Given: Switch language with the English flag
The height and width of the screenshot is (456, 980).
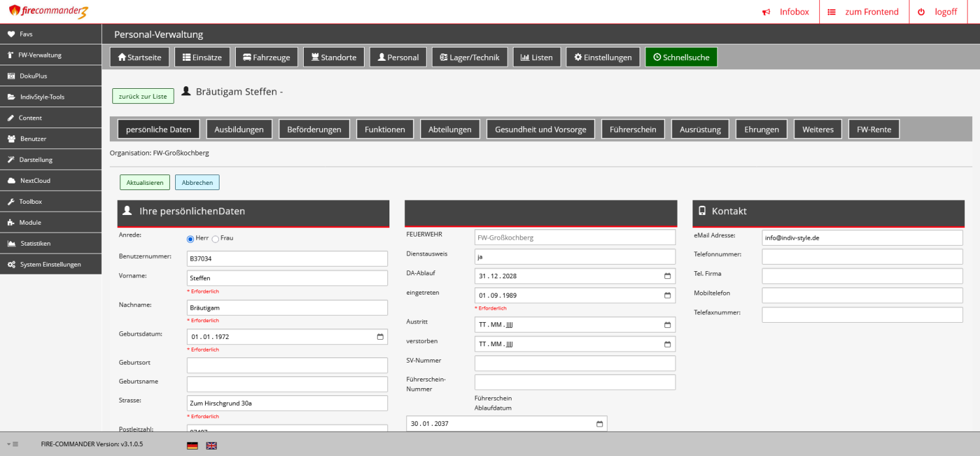Looking at the screenshot, I should tap(212, 445).
